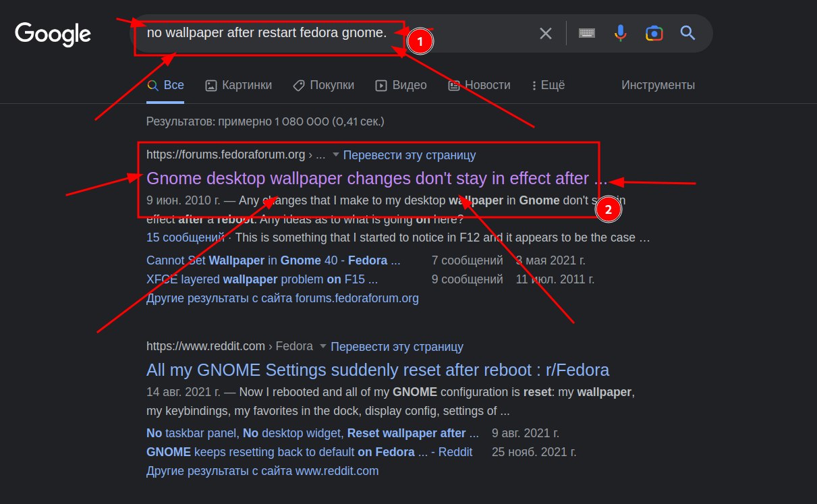The height and width of the screenshot is (504, 817).
Task: Click the date 3 мая 2021 г.
Action: point(551,260)
